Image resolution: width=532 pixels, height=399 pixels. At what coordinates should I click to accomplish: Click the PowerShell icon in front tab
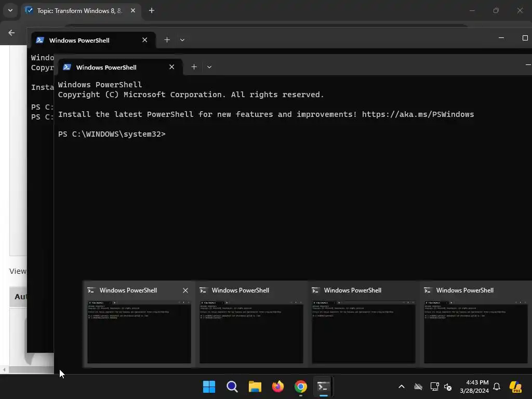(67, 67)
